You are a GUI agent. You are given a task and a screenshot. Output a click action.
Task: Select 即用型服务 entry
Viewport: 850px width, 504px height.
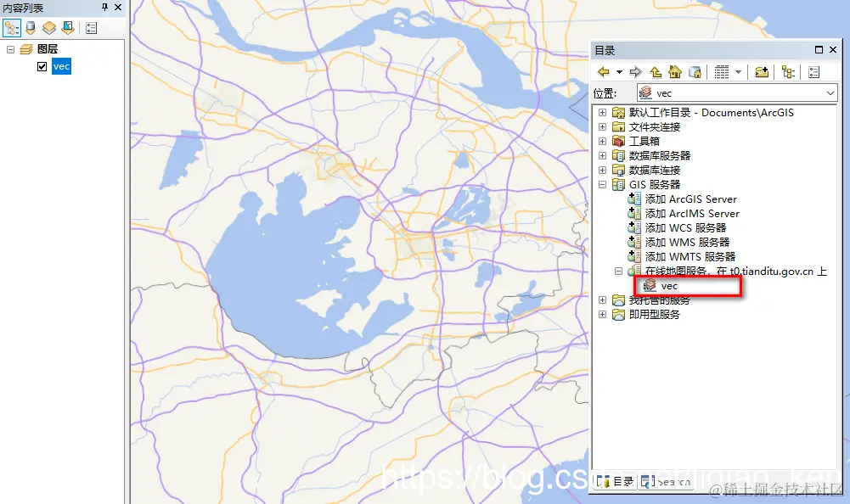pyautogui.click(x=655, y=314)
